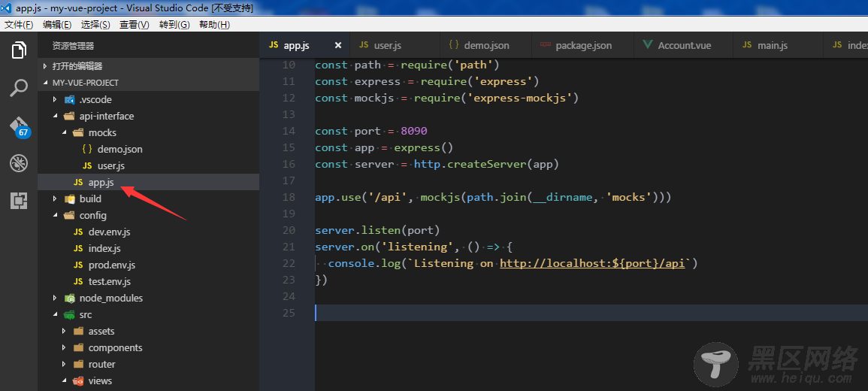Open the Debug view in activity bar

pos(19,163)
